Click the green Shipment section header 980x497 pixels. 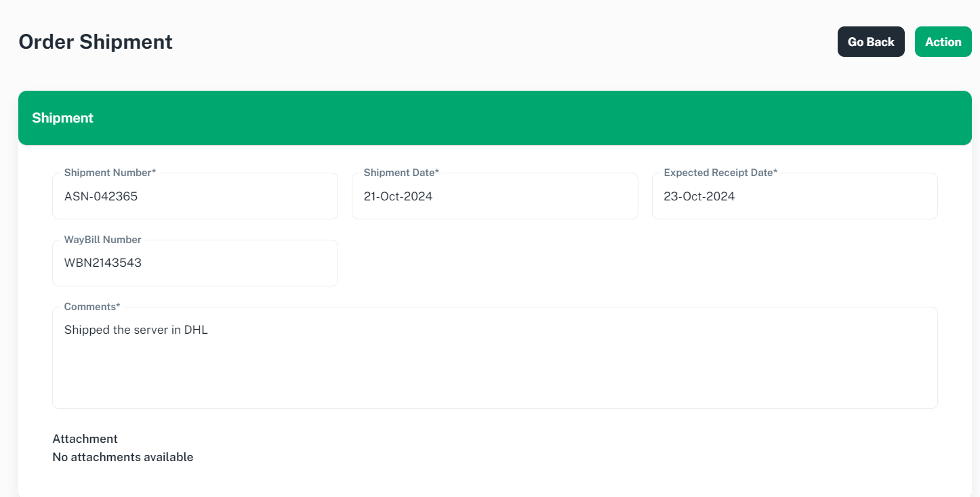[495, 118]
